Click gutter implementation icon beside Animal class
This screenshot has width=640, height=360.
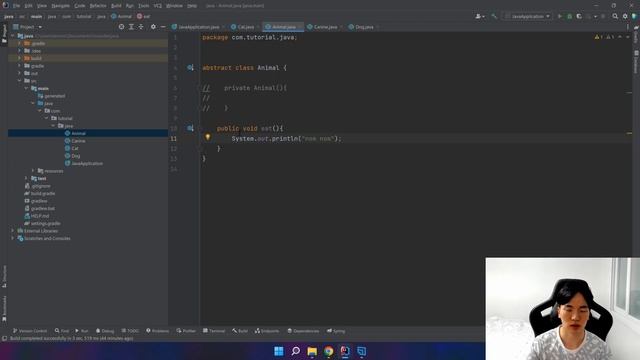tap(190, 67)
